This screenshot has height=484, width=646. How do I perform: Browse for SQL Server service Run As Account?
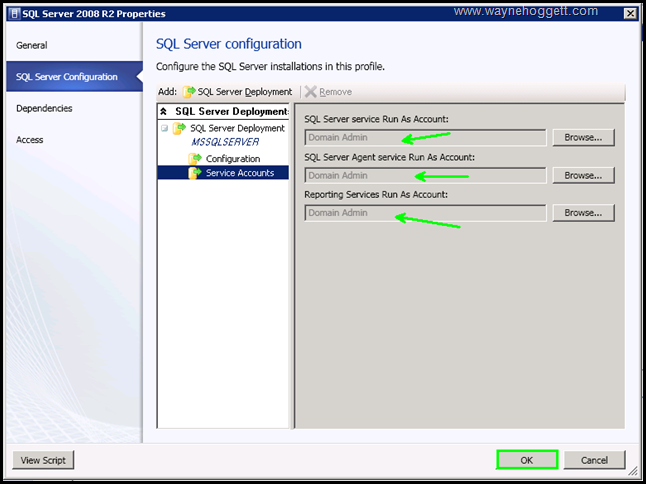(583, 138)
